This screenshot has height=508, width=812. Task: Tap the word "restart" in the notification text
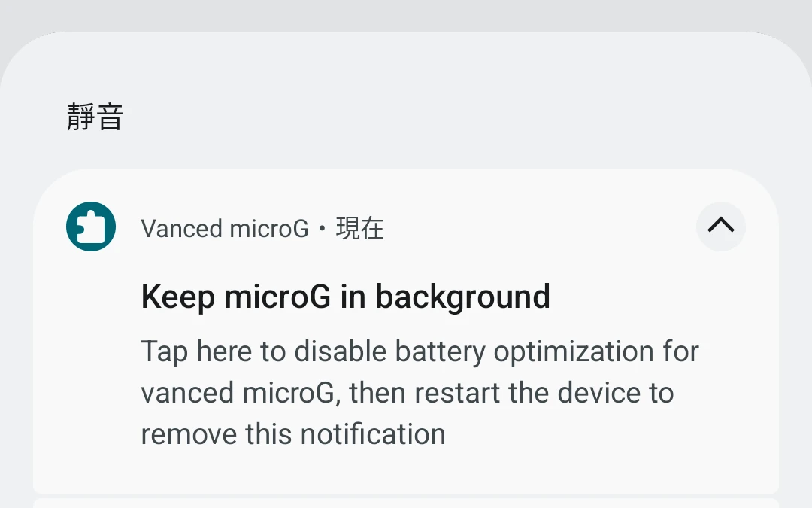coord(457,393)
